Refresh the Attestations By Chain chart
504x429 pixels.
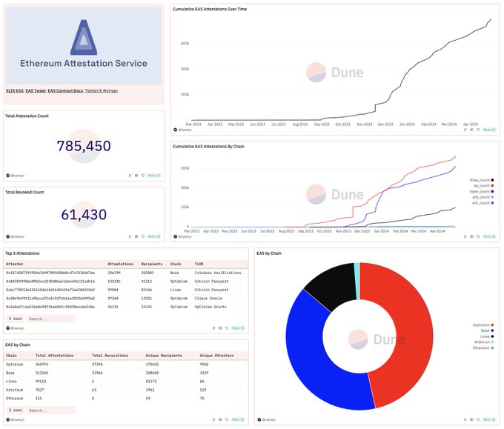(x=478, y=236)
